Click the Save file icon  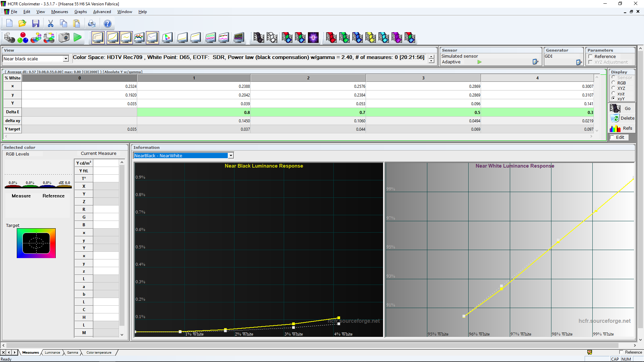36,23
